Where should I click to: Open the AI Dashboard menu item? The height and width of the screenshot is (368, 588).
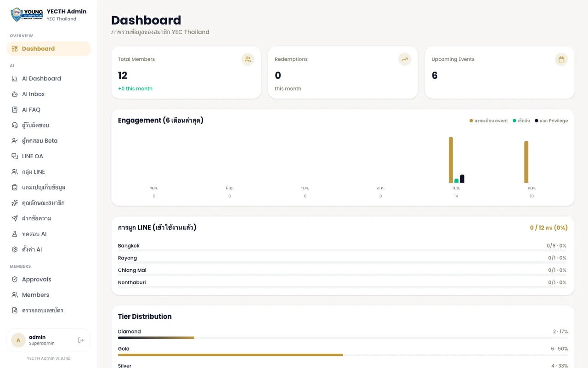(49, 79)
